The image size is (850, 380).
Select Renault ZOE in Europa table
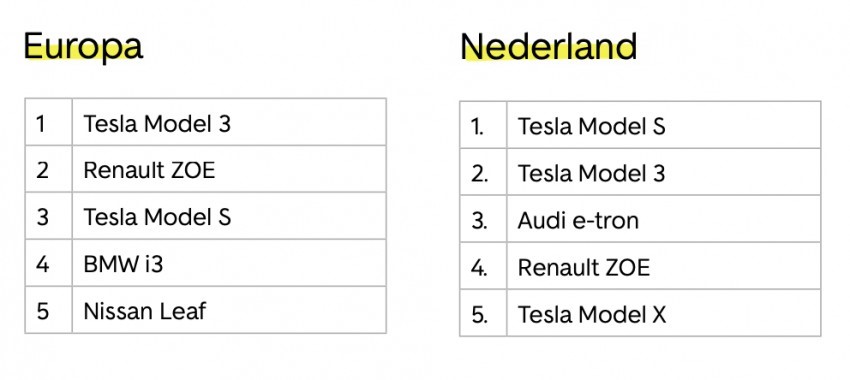[149, 170]
